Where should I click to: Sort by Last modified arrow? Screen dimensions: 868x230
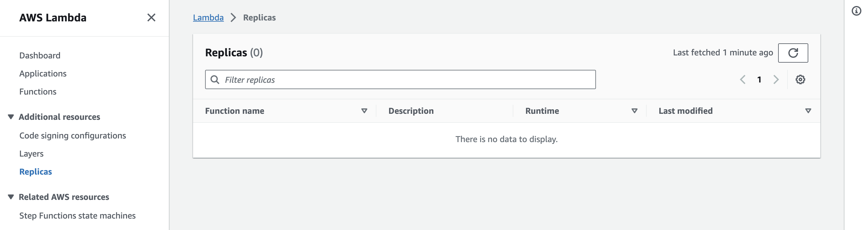[808, 111]
